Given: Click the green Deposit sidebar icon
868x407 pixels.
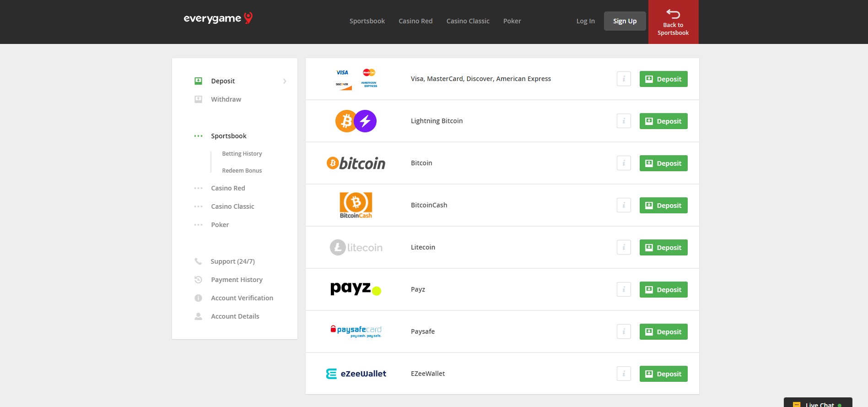Looking at the screenshot, I should pos(198,81).
